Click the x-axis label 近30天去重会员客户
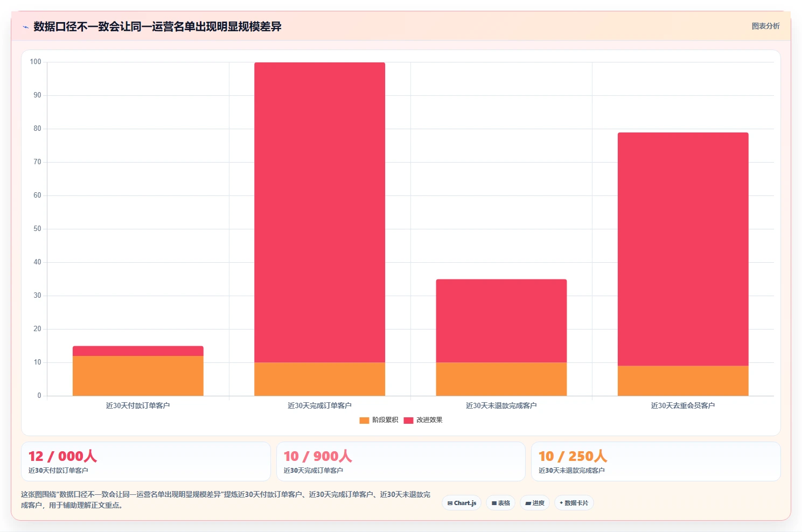Screen dimensions: 802x532 (683, 405)
